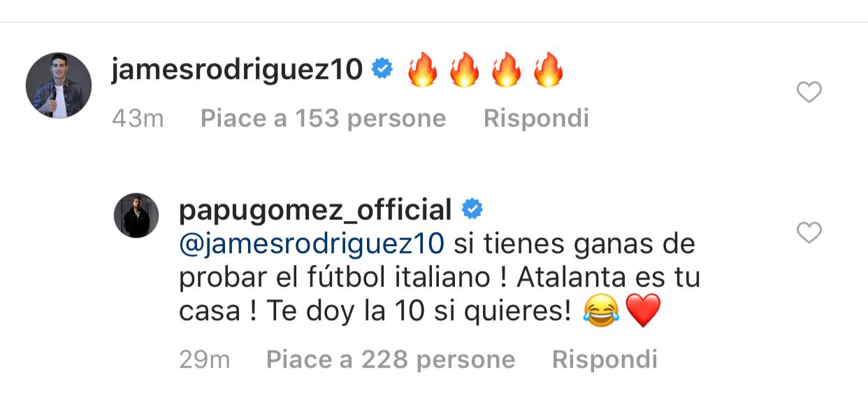Visit the papugomez_official username
Screen dimensions: 868x416
click(316, 209)
